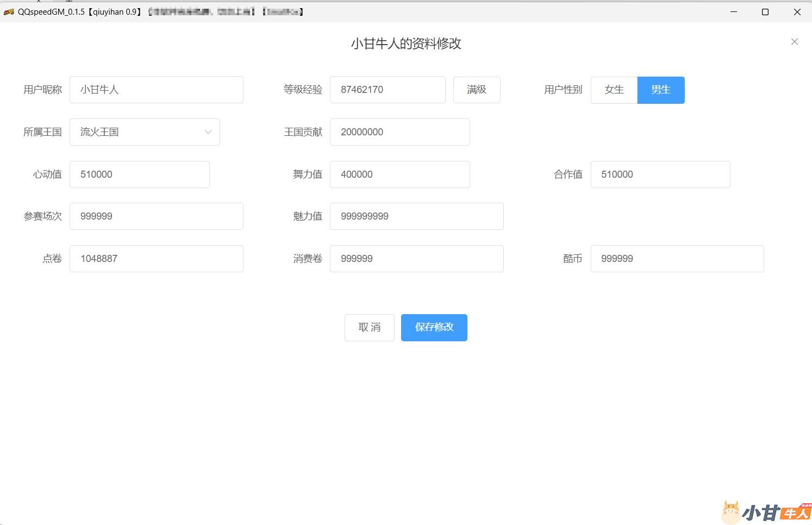Focus the 用户昵称 input field
The width and height of the screenshot is (812, 525).
coord(156,90)
